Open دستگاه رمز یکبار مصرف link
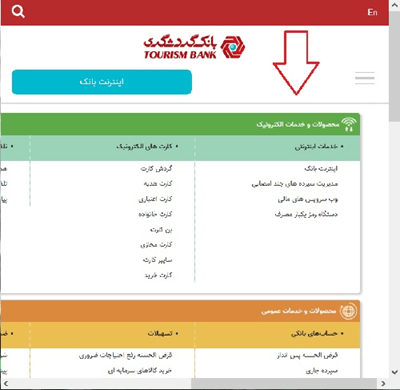Image resolution: width=400 pixels, height=390 pixels. [306, 214]
